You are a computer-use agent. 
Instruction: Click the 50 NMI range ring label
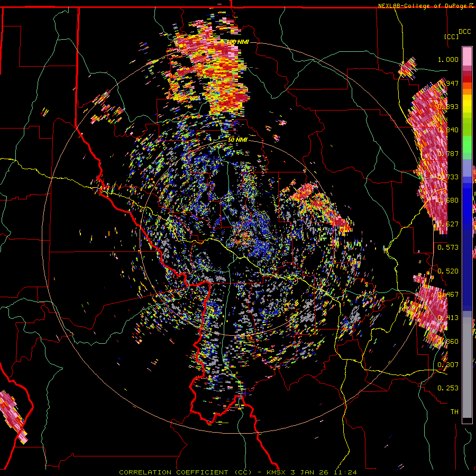(x=237, y=140)
